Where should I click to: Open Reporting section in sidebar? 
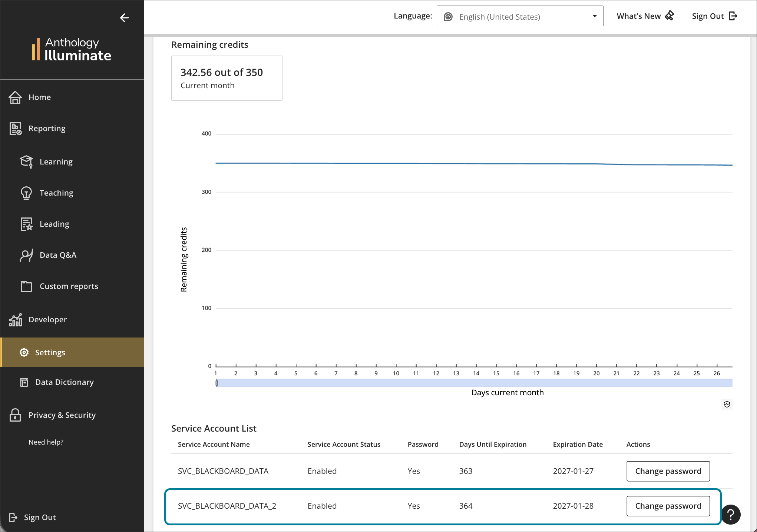47,129
